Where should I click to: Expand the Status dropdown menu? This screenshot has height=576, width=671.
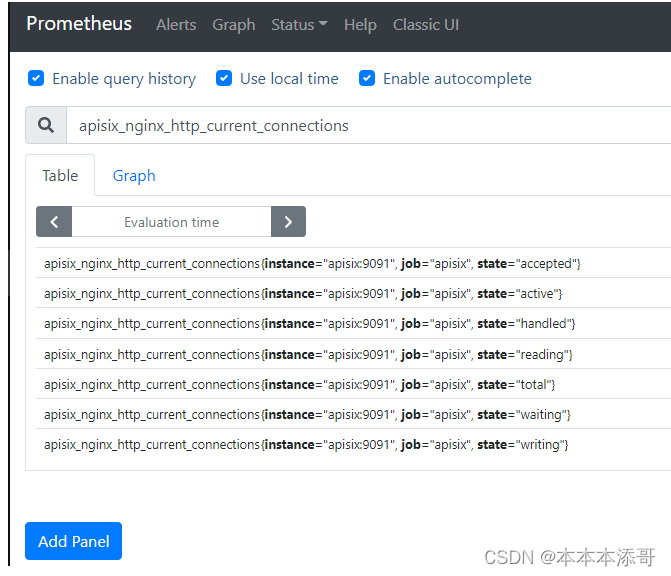[299, 25]
